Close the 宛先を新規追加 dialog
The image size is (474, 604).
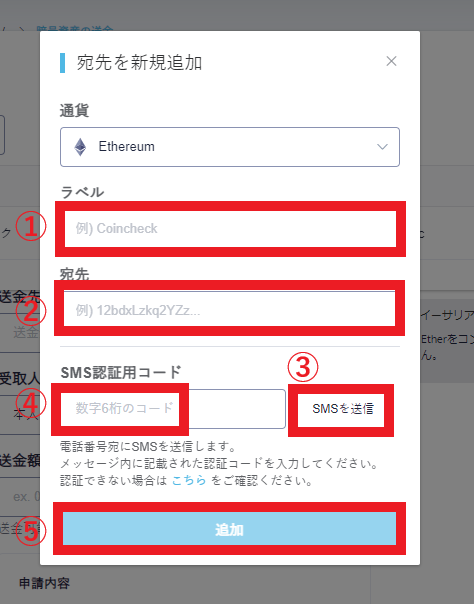click(391, 61)
